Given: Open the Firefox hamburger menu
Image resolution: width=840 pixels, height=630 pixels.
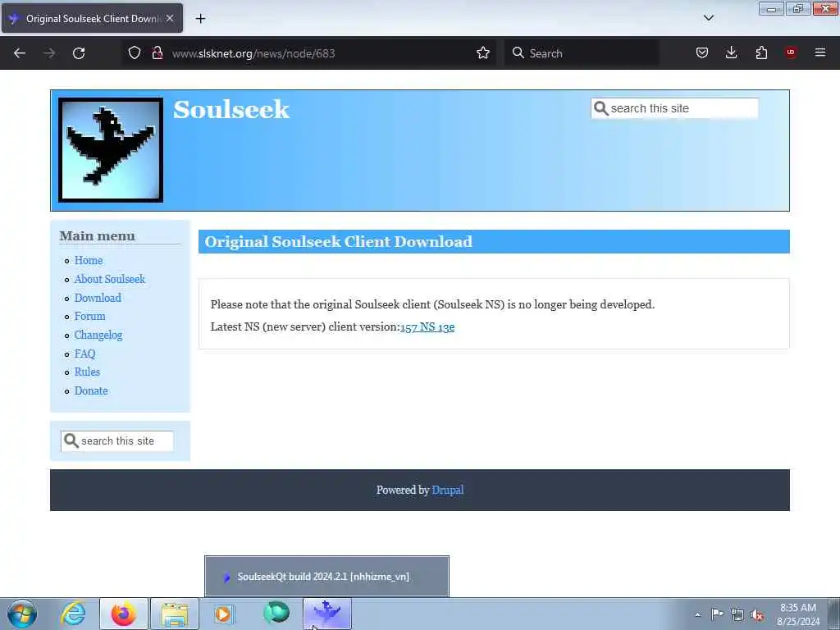Looking at the screenshot, I should point(820,52).
